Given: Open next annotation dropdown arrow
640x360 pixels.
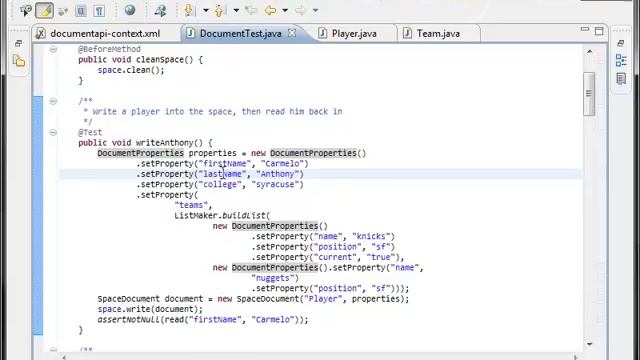Looking at the screenshot, I should tap(206, 10).
